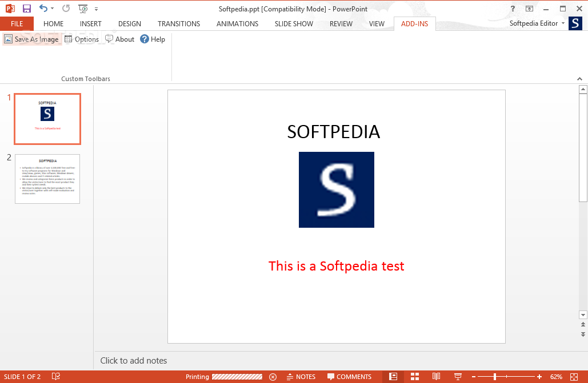Click the PowerPoint application icon
Image resolution: width=588 pixels, height=383 pixels.
10,8
